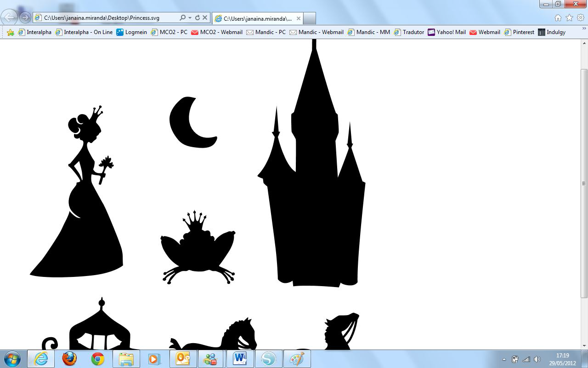Switch to Paint in the taskbar
Viewport: 588px width, 368px height.
[x=297, y=359]
